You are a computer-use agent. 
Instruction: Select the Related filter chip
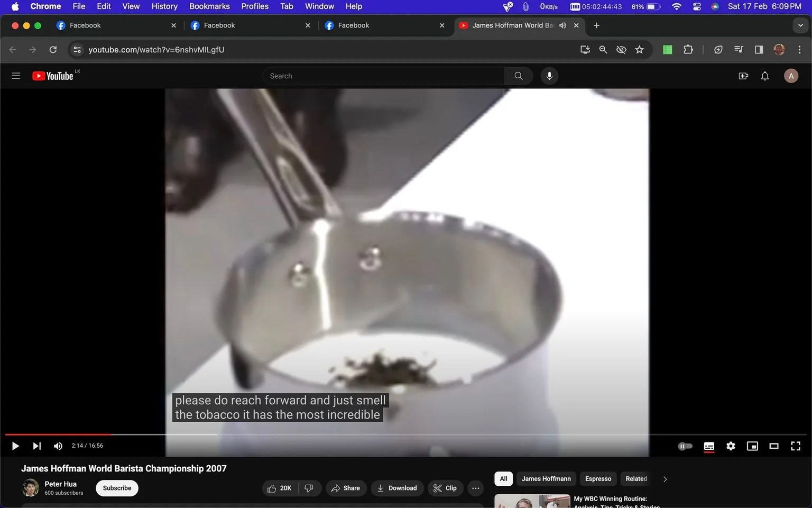pos(636,478)
